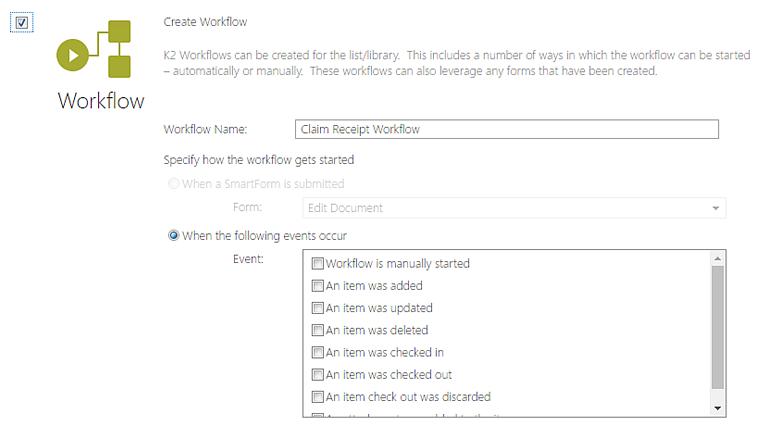This screenshot has width=758, height=426.
Task: Click the 'Create Workflow' section title
Action: pos(205,22)
